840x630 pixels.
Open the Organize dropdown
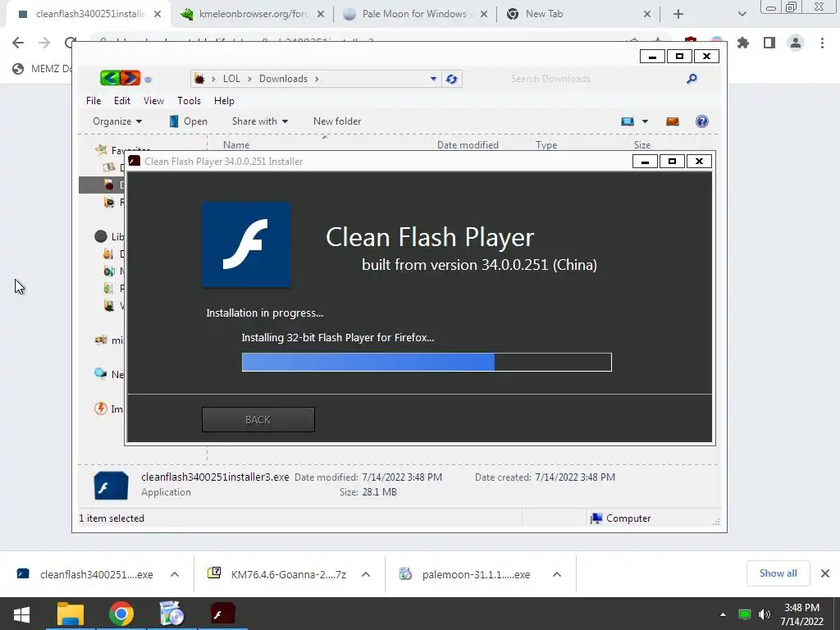tap(117, 121)
